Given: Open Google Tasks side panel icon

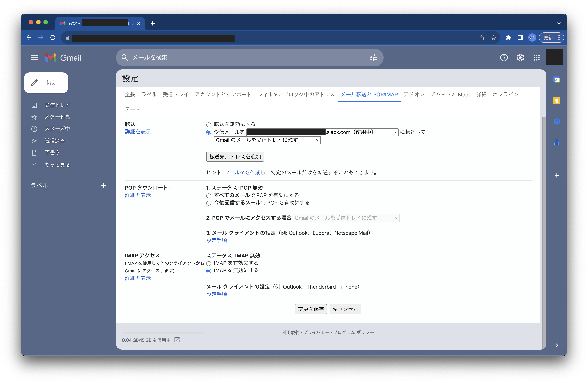Looking at the screenshot, I should [556, 121].
